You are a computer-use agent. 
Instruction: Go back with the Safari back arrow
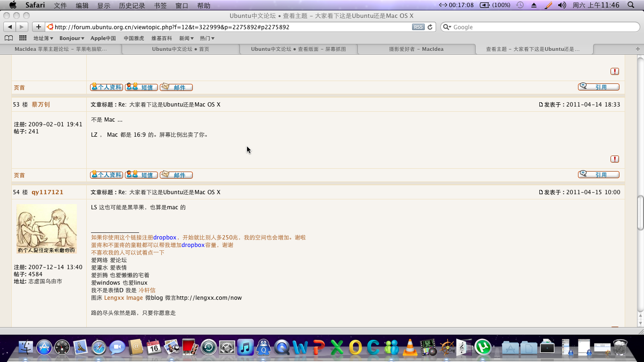click(9, 27)
